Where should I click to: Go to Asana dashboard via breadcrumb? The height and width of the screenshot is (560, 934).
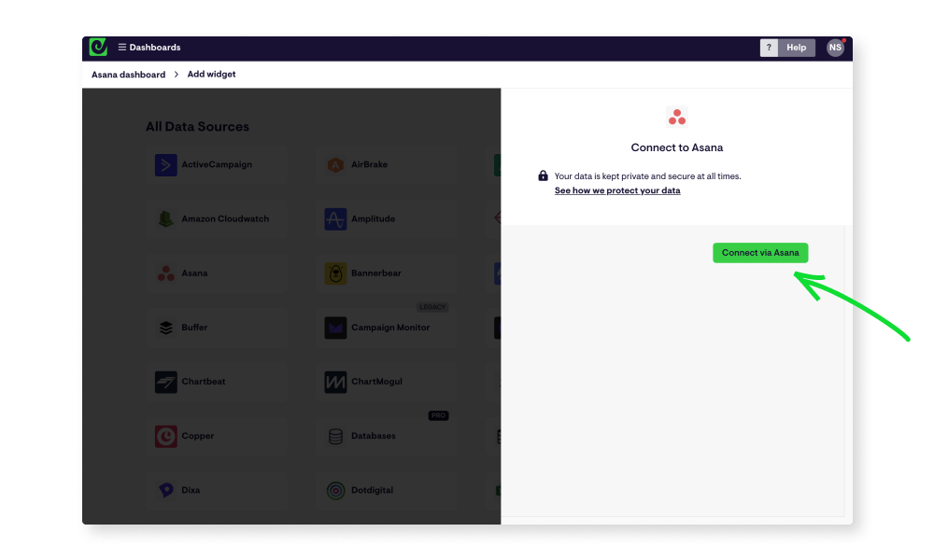click(128, 74)
